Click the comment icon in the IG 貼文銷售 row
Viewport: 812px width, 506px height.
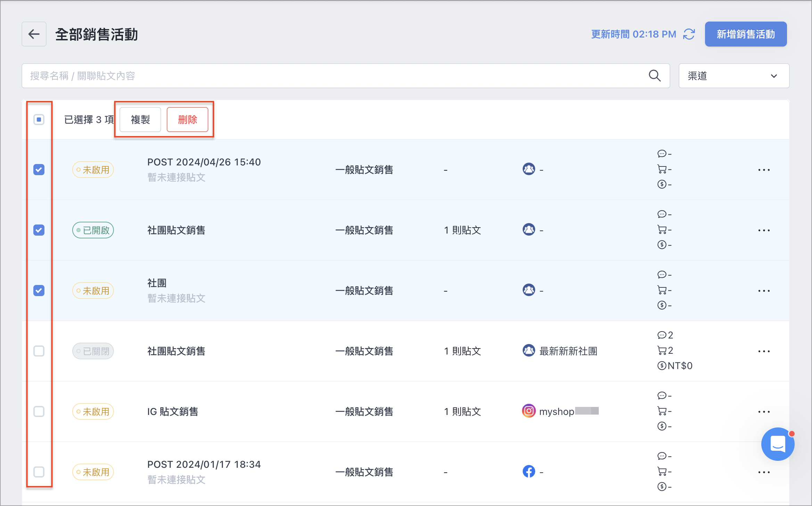662,395
